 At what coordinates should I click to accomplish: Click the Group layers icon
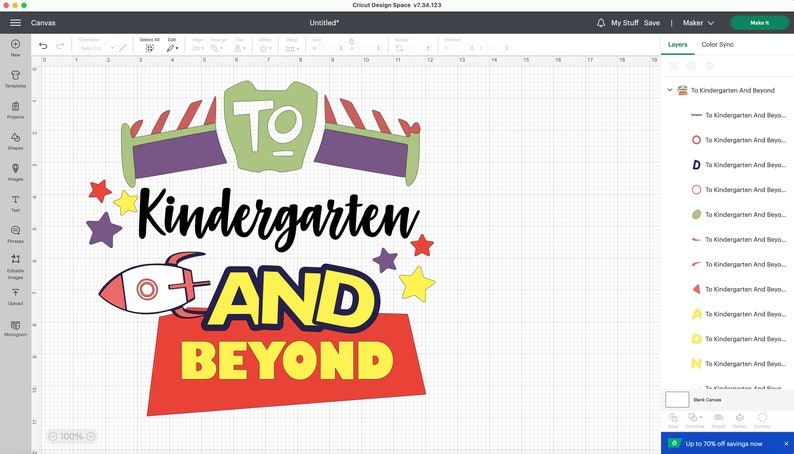click(673, 66)
